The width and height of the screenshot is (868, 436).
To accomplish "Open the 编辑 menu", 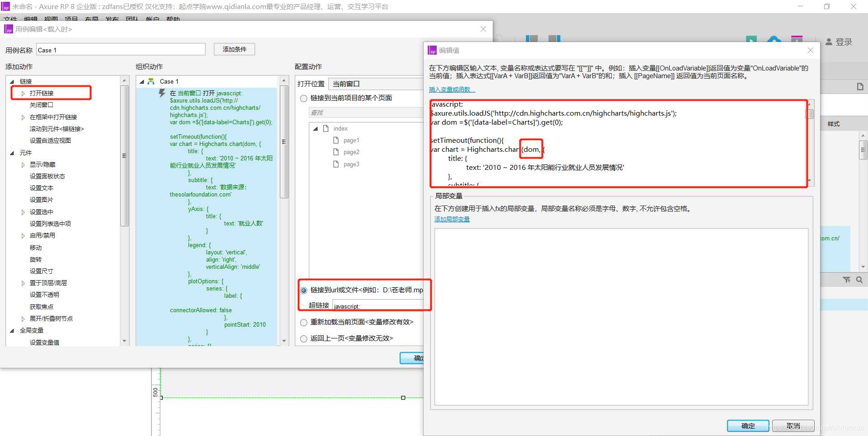I will (31, 19).
